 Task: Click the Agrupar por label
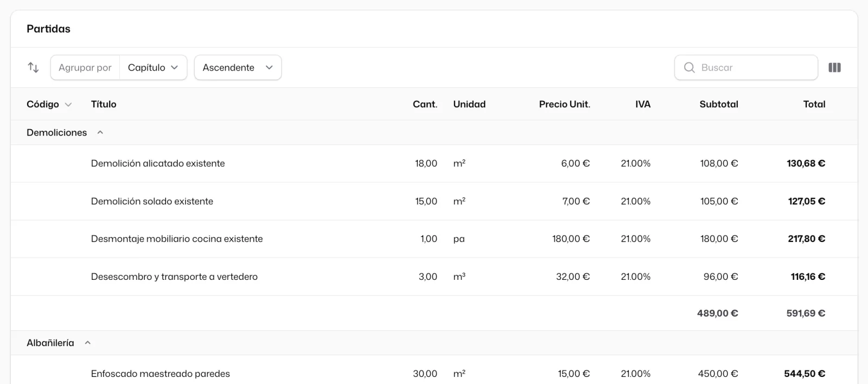pos(85,68)
